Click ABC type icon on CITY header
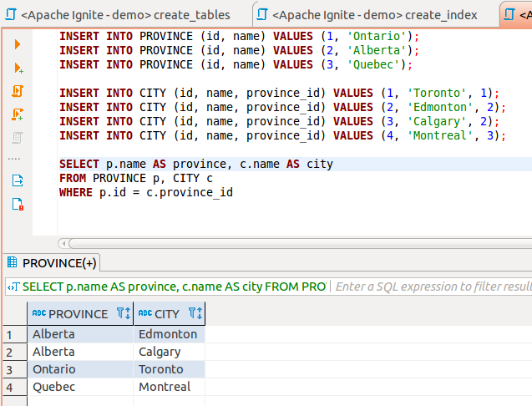This screenshot has width=532, height=406. [145, 313]
